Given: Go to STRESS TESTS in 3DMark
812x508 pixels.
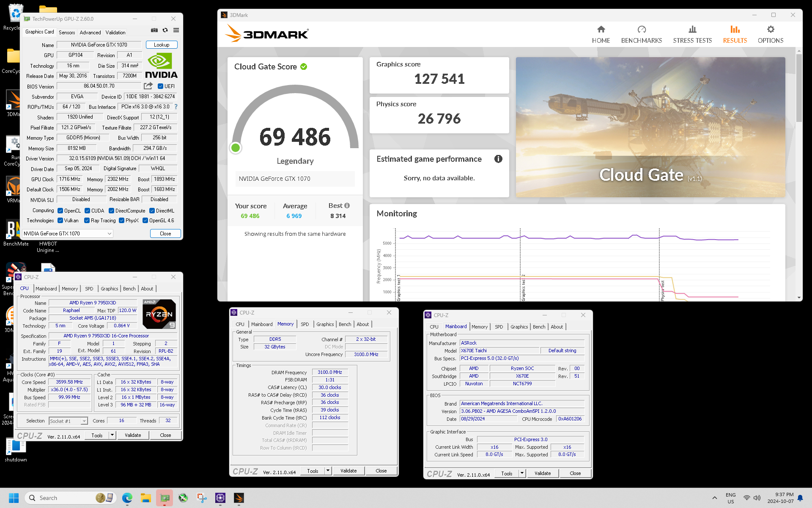Looking at the screenshot, I should [x=692, y=35].
